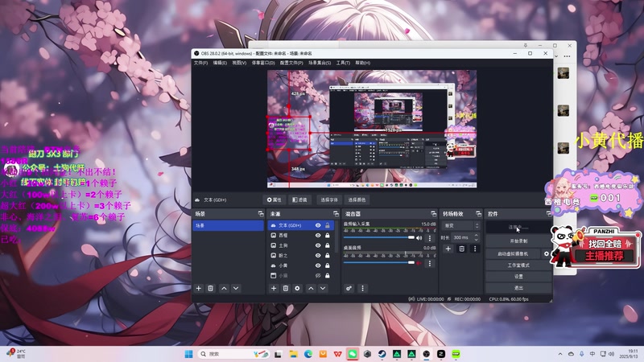Screen dimensions: 644x362
Task: Hide the 西橙 source
Action: click(x=318, y=235)
